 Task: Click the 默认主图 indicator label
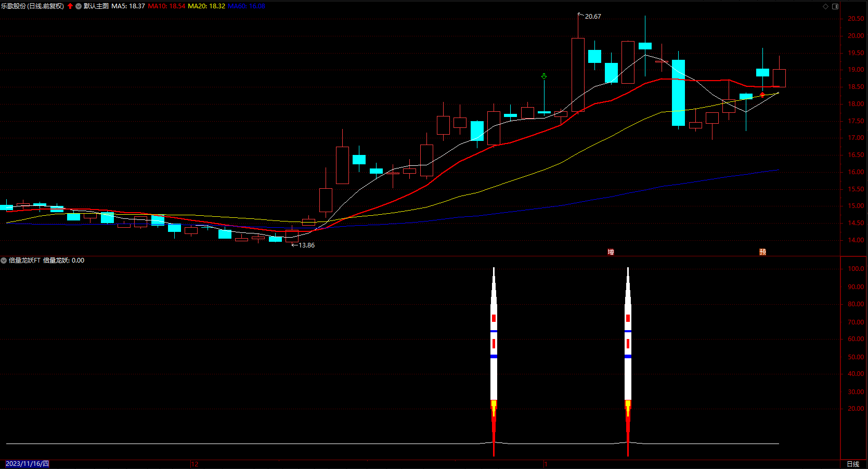pyautogui.click(x=96, y=6)
